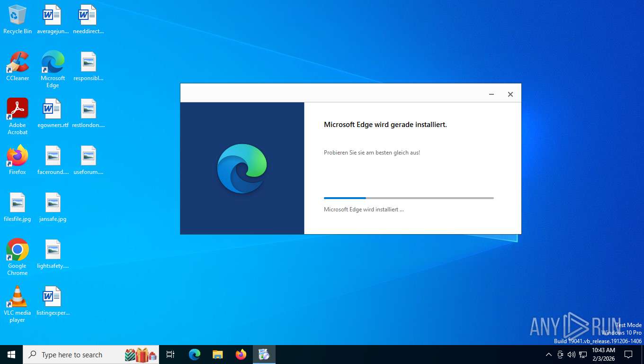
Task: Click 'Microsoft Edge wird installiert ...' status text
Action: (x=364, y=209)
